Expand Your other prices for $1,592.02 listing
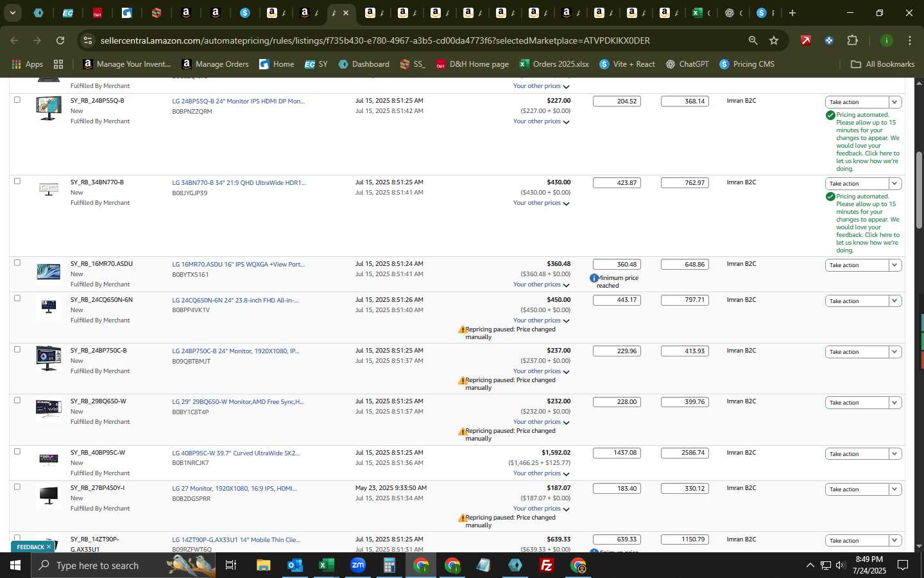 [x=542, y=473]
